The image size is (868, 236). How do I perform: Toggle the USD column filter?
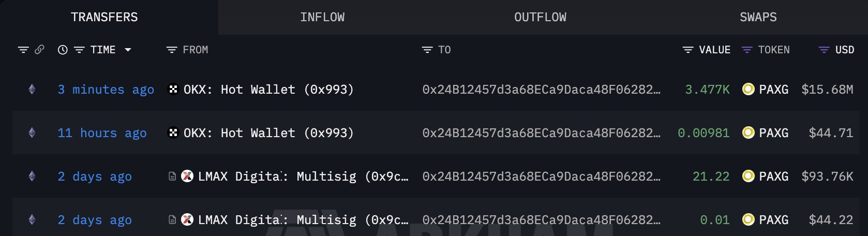(824, 50)
